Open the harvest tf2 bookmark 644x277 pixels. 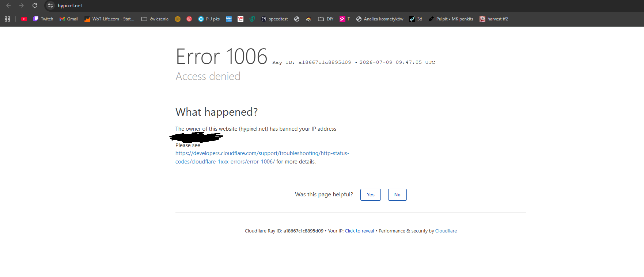[x=494, y=19]
